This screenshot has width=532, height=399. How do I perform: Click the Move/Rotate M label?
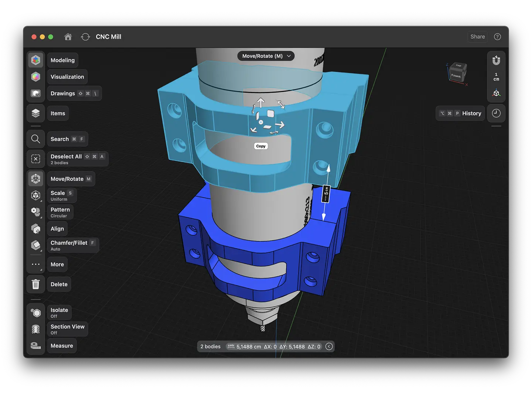click(71, 179)
